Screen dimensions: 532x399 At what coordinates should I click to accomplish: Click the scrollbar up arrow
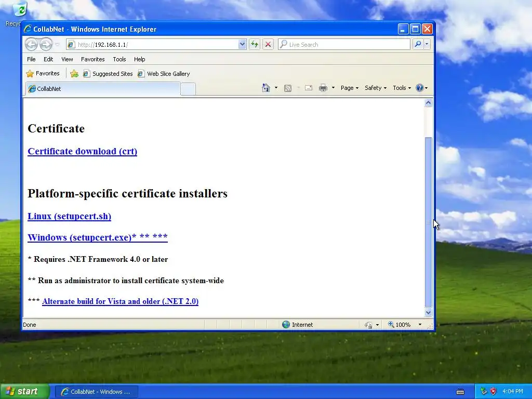click(x=428, y=103)
